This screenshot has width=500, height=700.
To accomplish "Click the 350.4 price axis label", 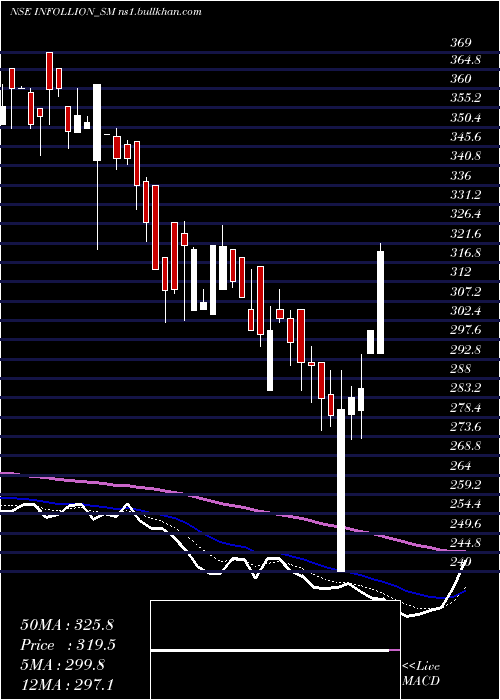I will point(465,118).
